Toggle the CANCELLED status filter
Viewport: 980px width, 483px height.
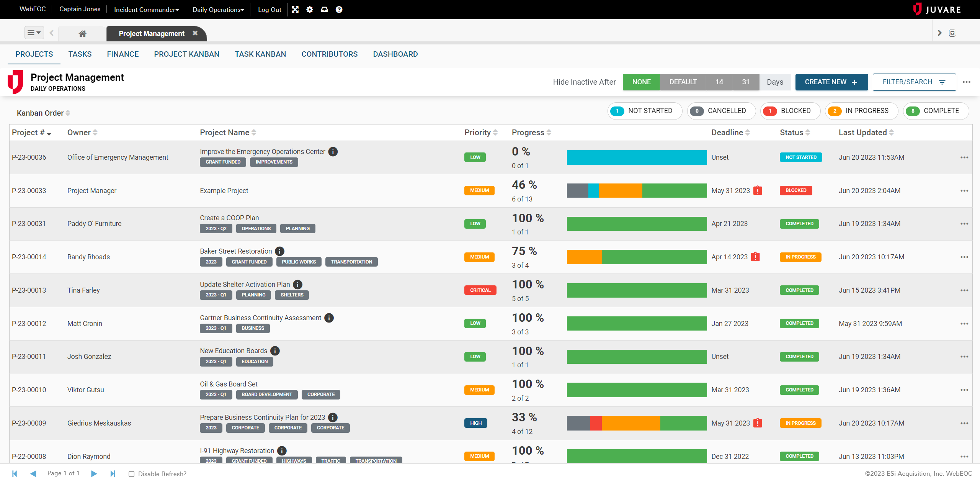point(721,111)
